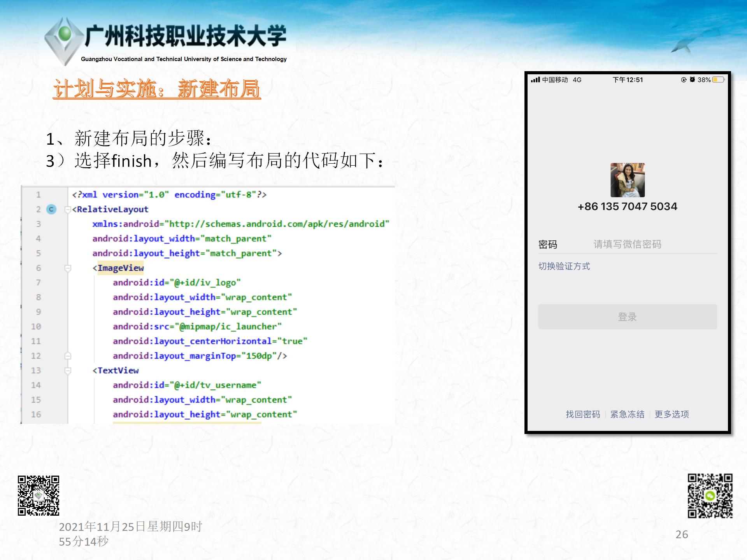Collapse the TextView tag fold marker
This screenshot has width=747, height=560.
tap(68, 371)
